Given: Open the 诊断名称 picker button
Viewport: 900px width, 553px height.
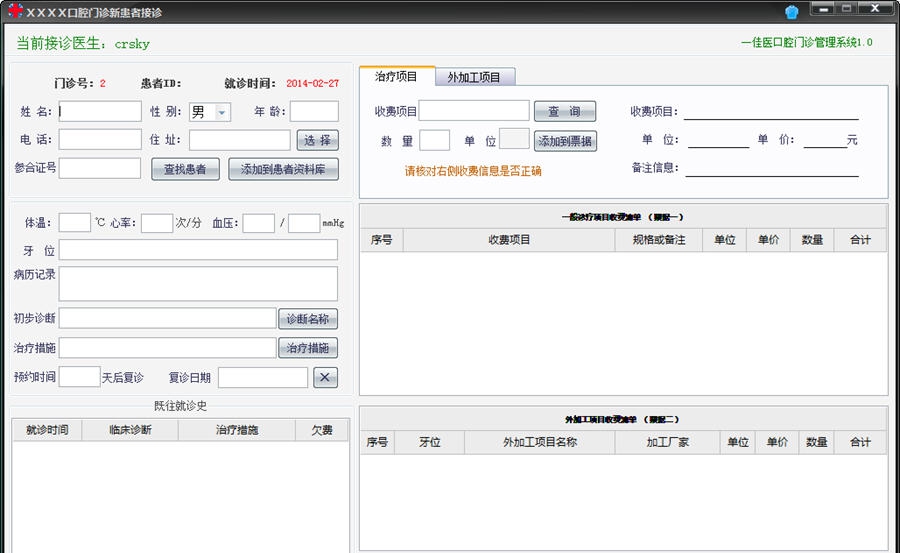Looking at the screenshot, I should (x=308, y=319).
